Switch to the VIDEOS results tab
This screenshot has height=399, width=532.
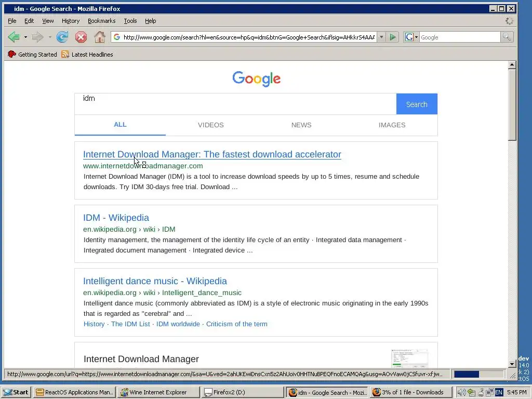pyautogui.click(x=211, y=125)
